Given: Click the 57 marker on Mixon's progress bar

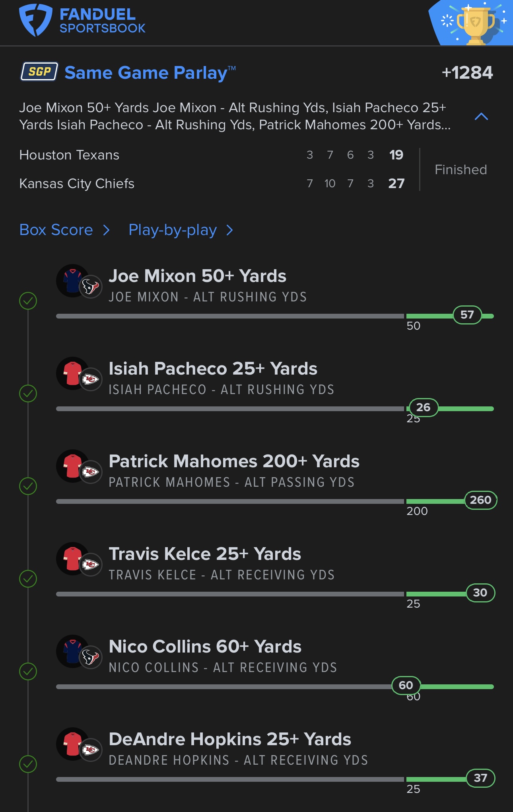Looking at the screenshot, I should [467, 315].
